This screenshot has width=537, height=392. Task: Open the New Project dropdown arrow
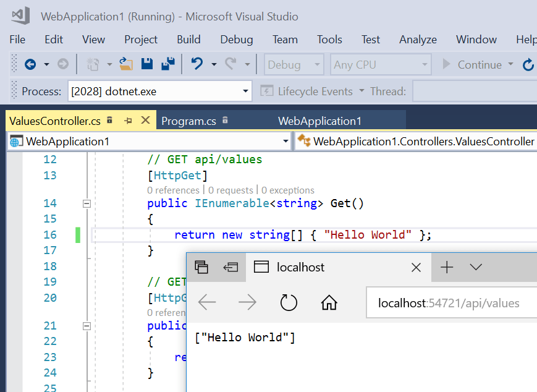(109, 64)
